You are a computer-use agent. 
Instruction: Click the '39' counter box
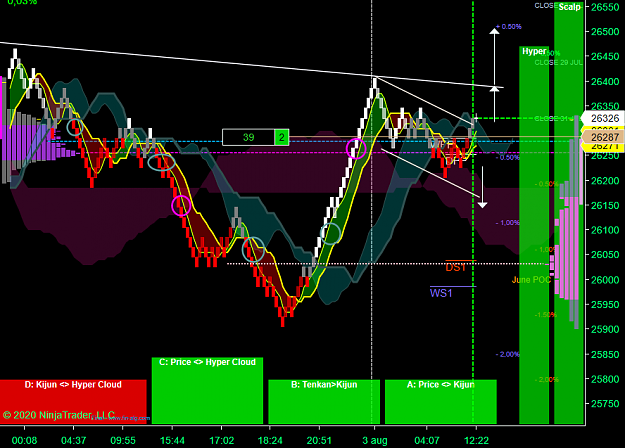click(248, 138)
